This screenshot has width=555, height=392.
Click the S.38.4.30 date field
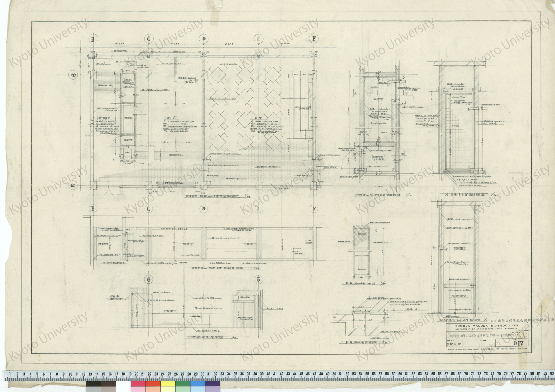point(454,344)
